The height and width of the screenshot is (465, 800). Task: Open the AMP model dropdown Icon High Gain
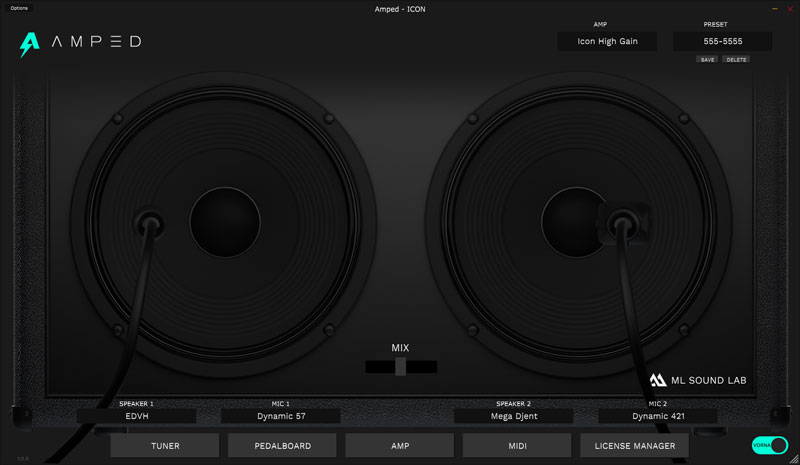tap(607, 41)
